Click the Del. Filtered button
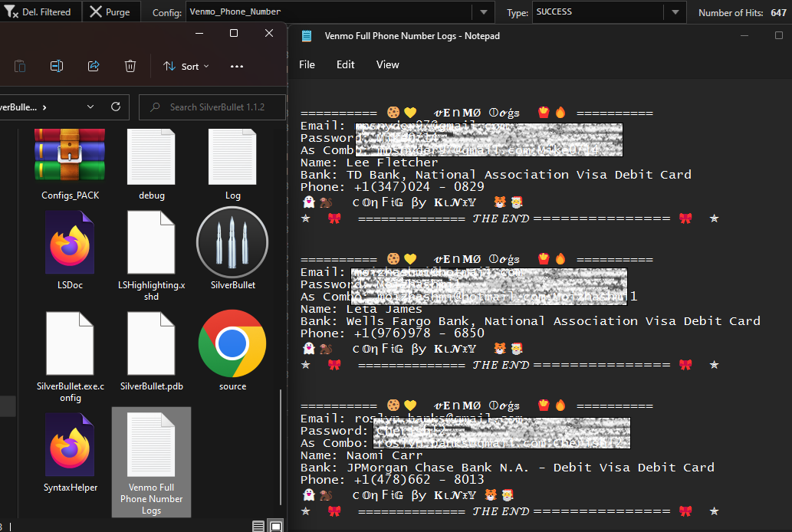 coord(38,11)
